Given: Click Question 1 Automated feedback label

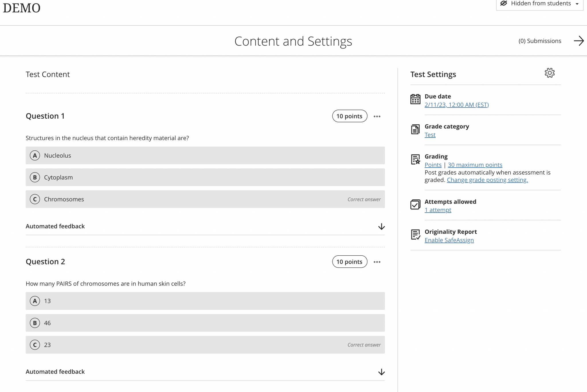Looking at the screenshot, I should 55,226.
